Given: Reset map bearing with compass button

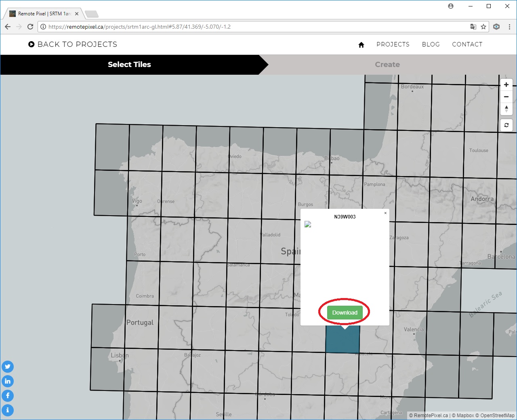Looking at the screenshot, I should pos(506,109).
